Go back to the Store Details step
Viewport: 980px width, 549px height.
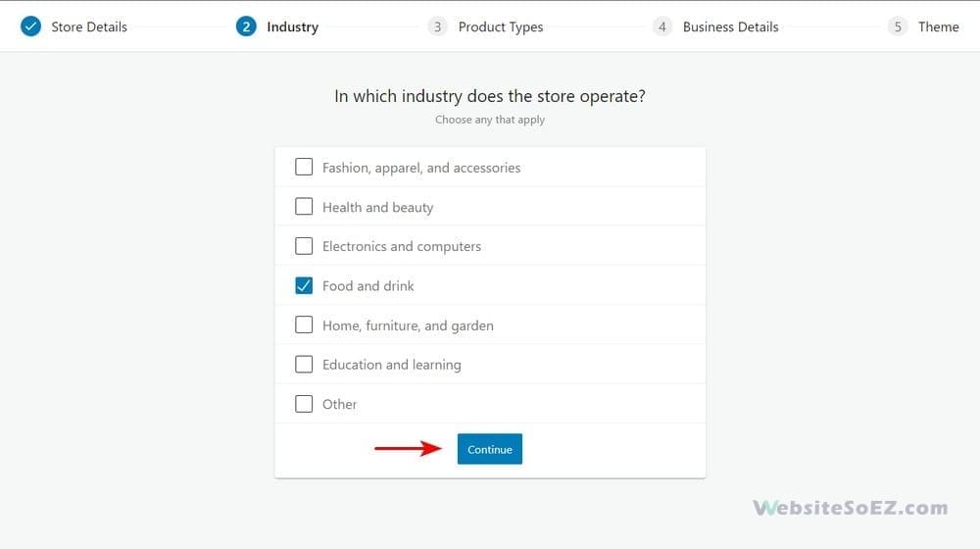[89, 26]
